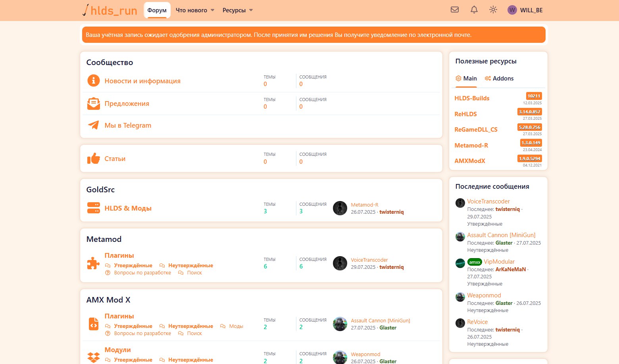The width and height of the screenshot is (619, 364).
Task: Open the notifications bell icon
Action: 474,10
